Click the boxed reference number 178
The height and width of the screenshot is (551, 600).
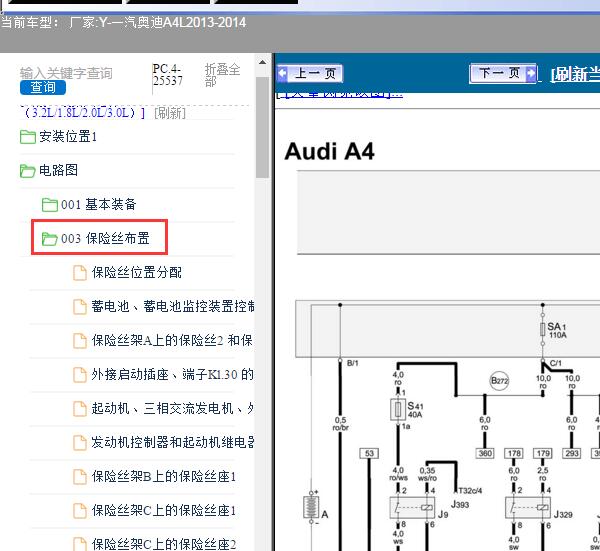point(514,453)
